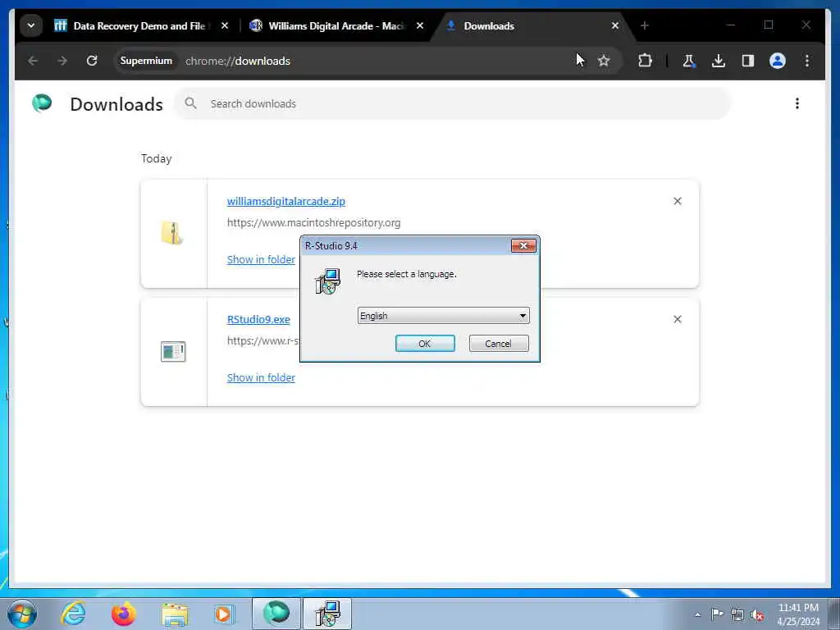Go forward to the next page
Screen dimensions: 840x630
point(62,61)
